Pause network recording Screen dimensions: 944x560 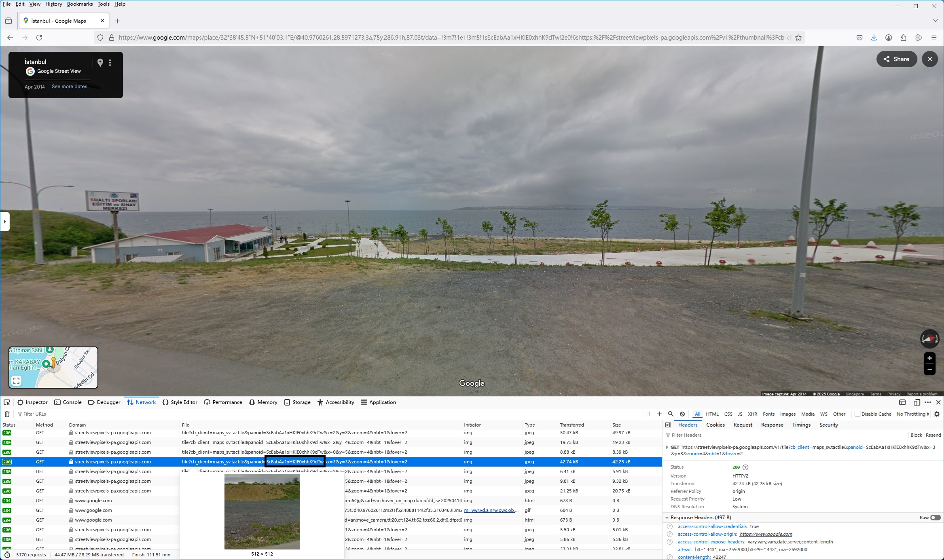tap(648, 414)
